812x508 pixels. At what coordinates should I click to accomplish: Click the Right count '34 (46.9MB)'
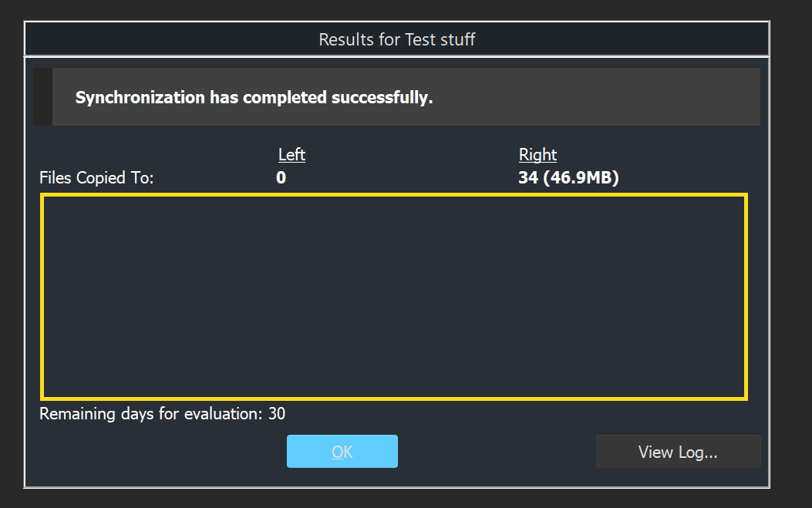point(568,179)
